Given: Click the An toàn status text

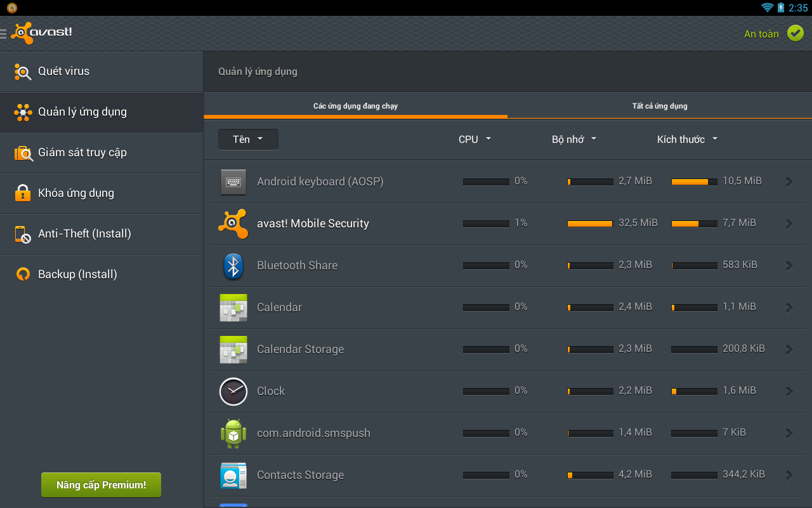Looking at the screenshot, I should (x=761, y=34).
